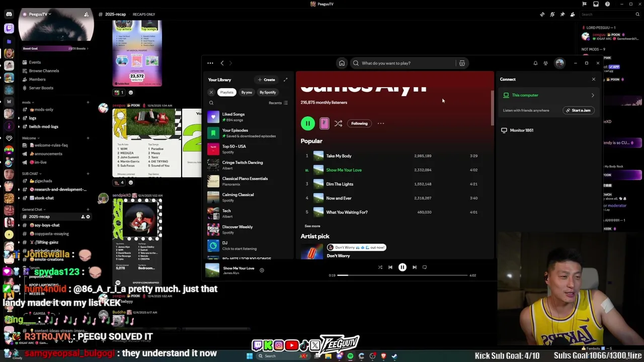The width and height of the screenshot is (644, 362).
Task: Expand Your Library to full view
Action: coord(285,79)
